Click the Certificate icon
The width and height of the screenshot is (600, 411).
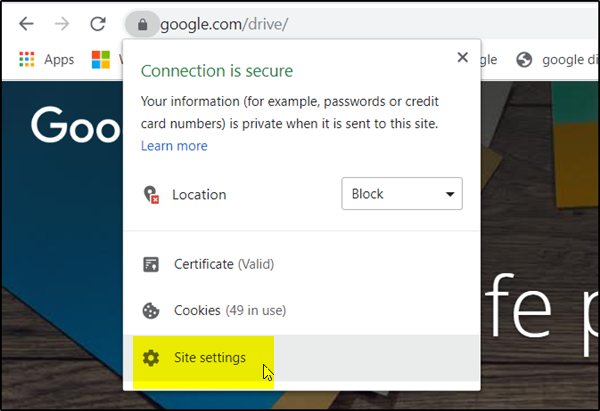pos(151,265)
